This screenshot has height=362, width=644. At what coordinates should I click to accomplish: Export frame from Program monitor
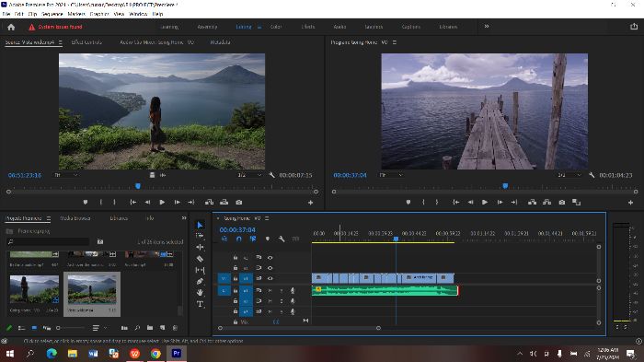click(x=562, y=202)
